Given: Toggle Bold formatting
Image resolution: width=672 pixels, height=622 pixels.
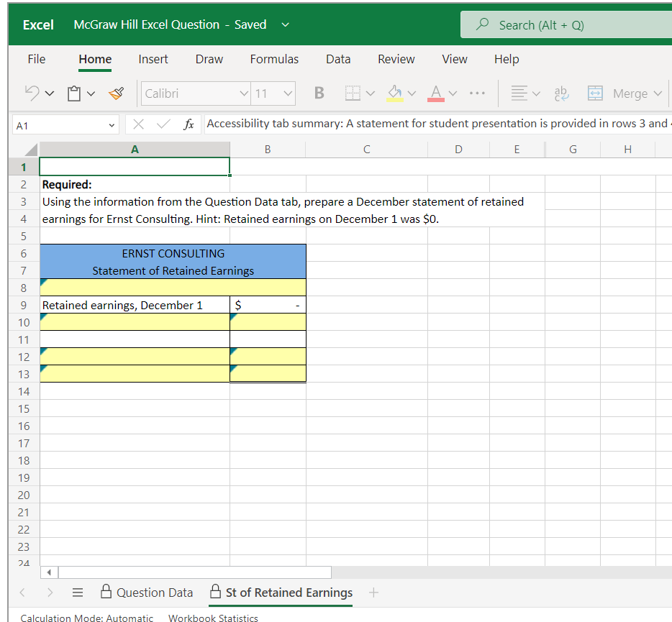Looking at the screenshot, I should 319,93.
